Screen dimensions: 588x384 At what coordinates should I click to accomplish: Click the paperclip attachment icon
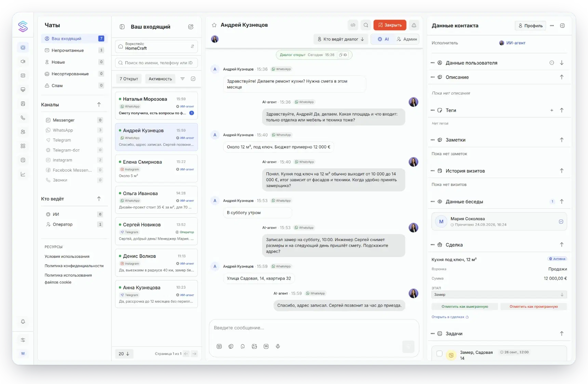pos(243,346)
